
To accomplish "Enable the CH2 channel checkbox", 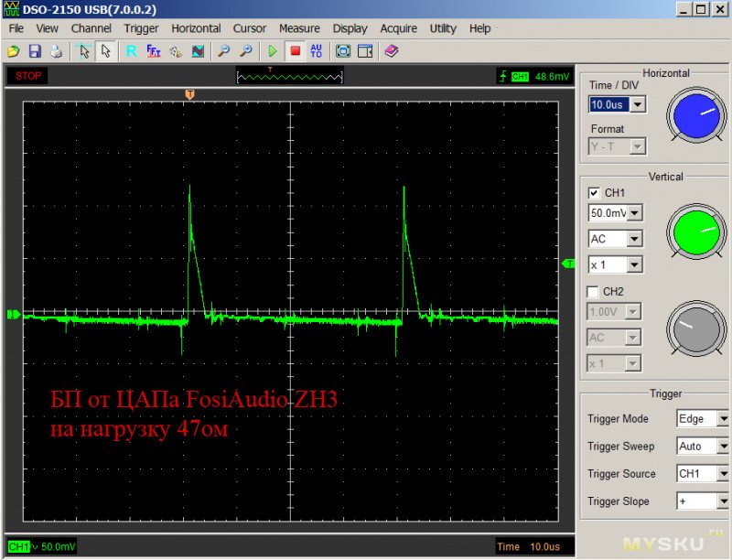I will [594, 292].
